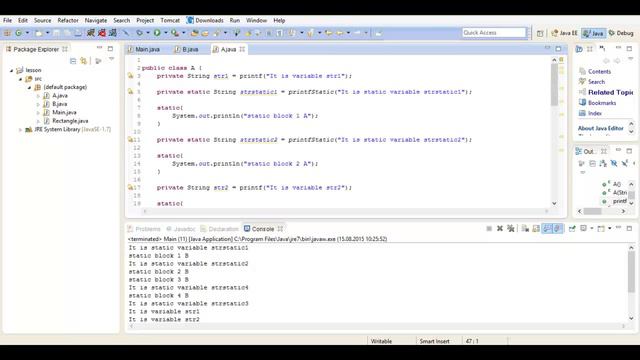Click the Debug bug icon in toolbar

[x=140, y=33]
